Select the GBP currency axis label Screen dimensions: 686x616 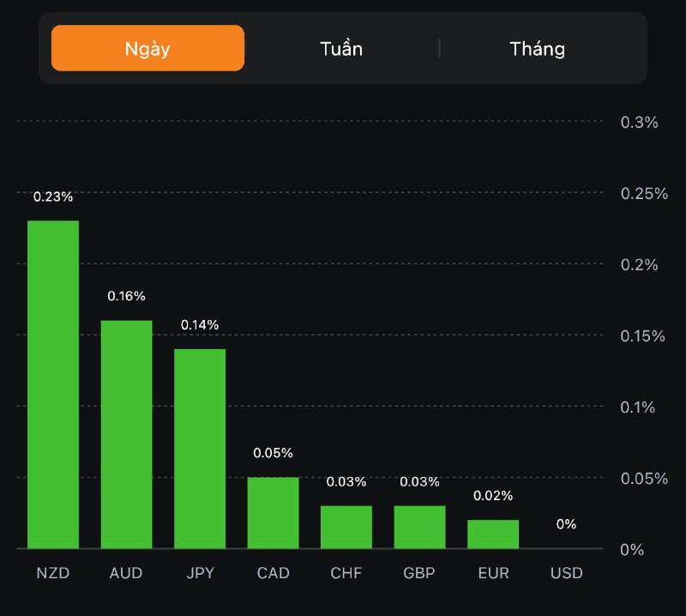[x=420, y=572]
